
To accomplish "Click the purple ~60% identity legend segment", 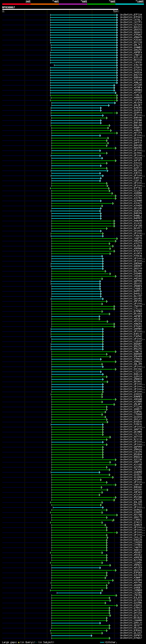I will (73, 4).
